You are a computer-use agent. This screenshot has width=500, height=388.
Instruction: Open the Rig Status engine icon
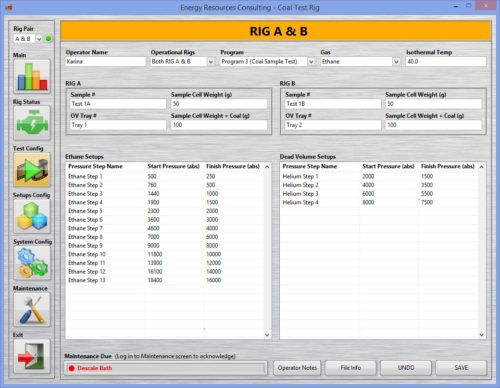[x=32, y=123]
